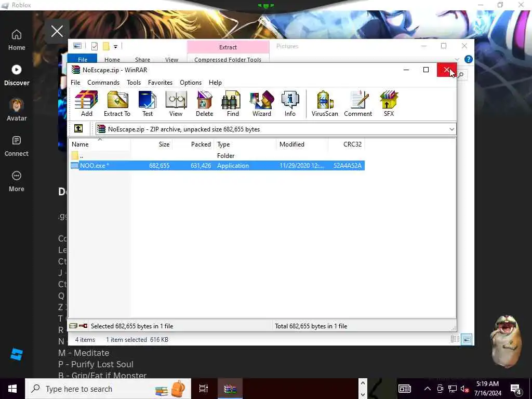Expand the Explorer ribbon chevron
Screen dimensions: 532x399
click(457, 59)
